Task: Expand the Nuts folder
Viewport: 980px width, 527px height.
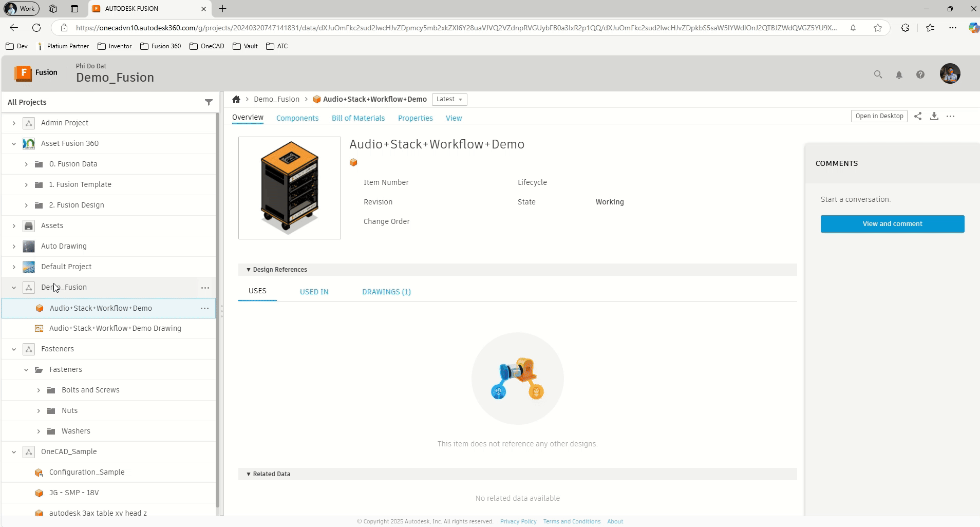Action: tap(39, 410)
